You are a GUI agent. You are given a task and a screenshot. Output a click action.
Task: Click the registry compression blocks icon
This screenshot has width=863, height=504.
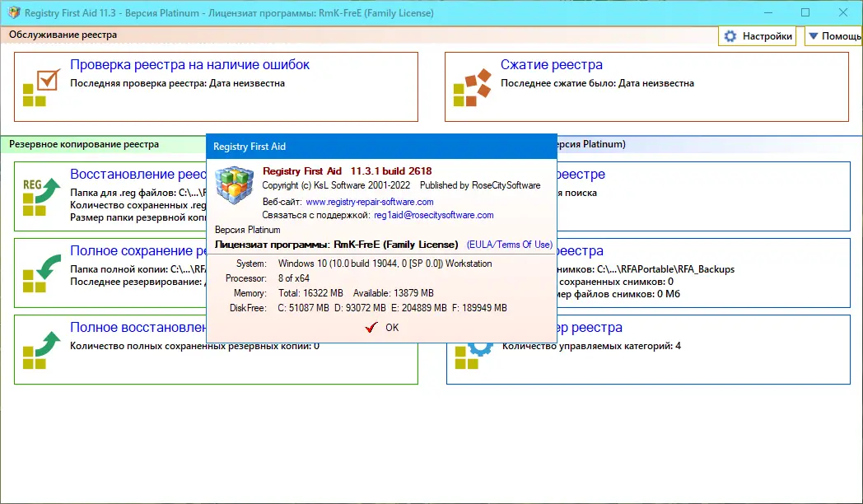tap(472, 87)
